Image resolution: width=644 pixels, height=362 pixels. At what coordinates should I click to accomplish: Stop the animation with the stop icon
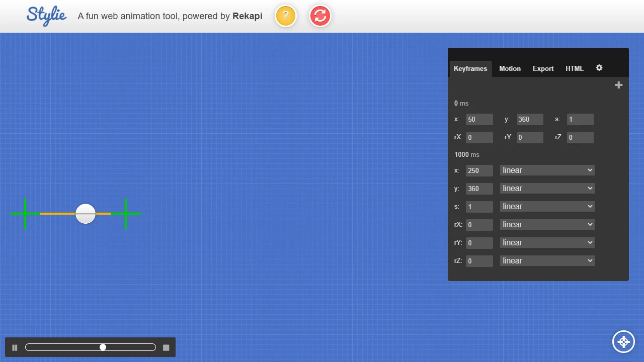point(166,347)
